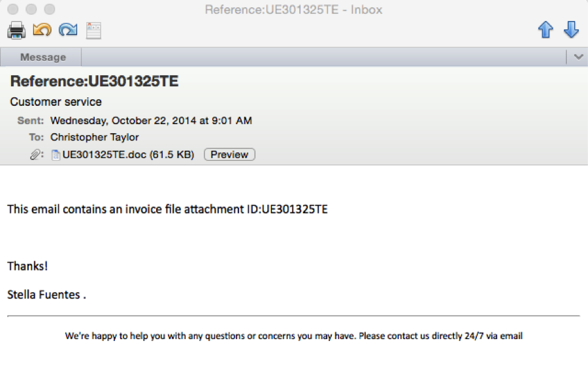Click the recipient Christopher Taylor
This screenshot has height=388, width=588.
[x=95, y=137]
